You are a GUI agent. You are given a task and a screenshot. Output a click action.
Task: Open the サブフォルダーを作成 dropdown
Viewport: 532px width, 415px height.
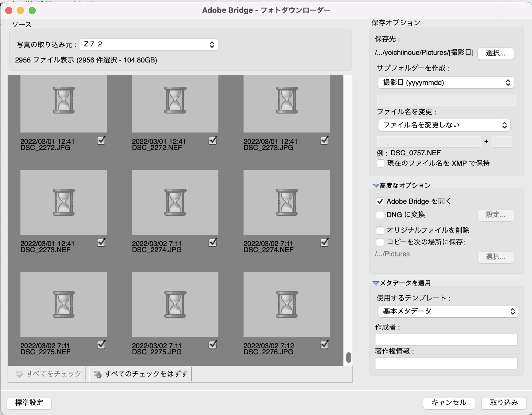click(x=446, y=83)
